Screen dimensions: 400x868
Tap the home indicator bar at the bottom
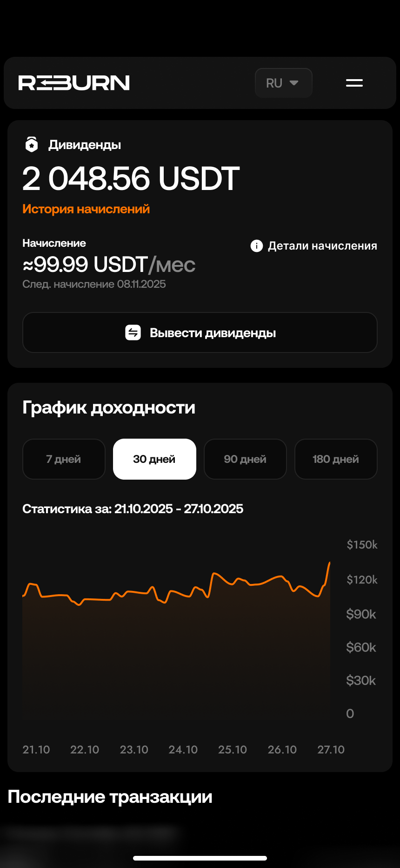pos(200,858)
